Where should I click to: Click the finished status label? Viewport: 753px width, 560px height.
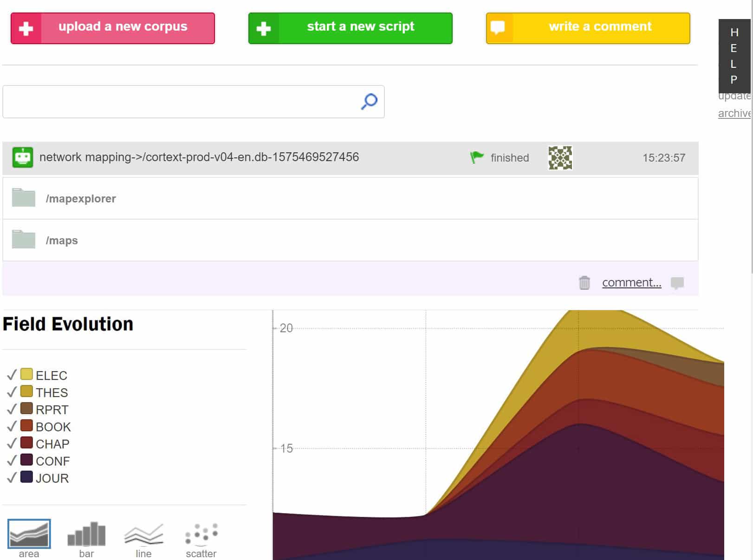[510, 158]
